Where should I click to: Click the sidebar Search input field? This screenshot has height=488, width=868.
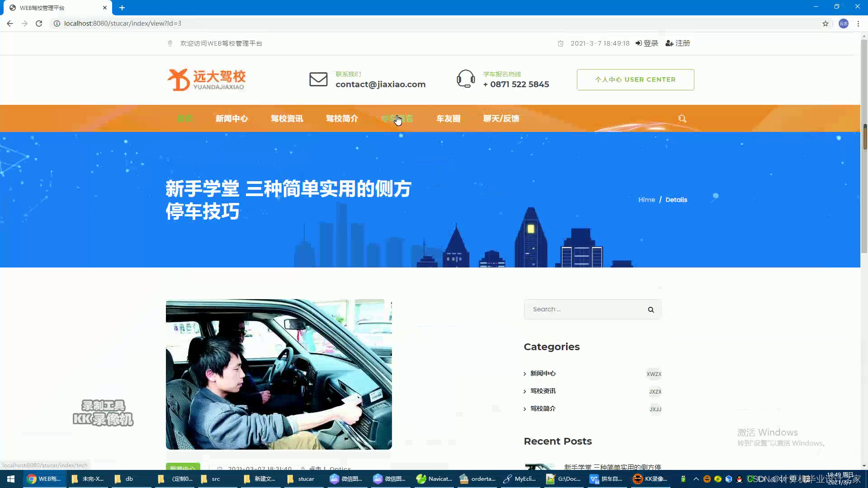coord(592,310)
